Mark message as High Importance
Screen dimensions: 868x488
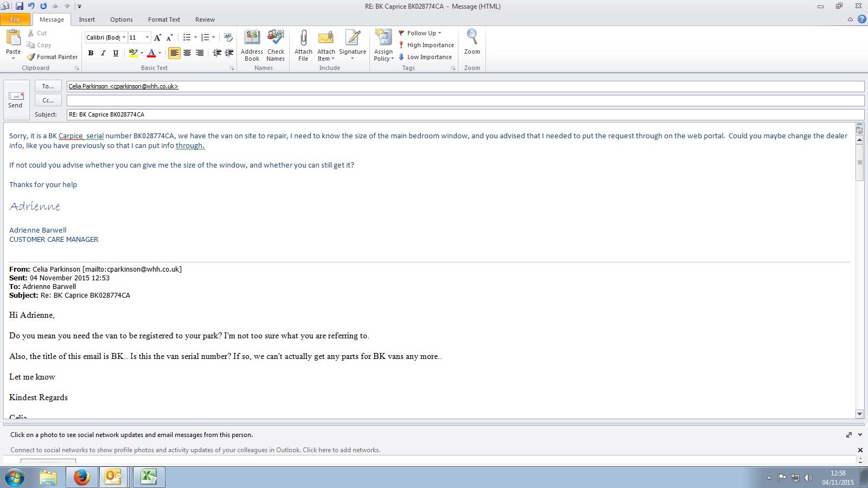426,45
